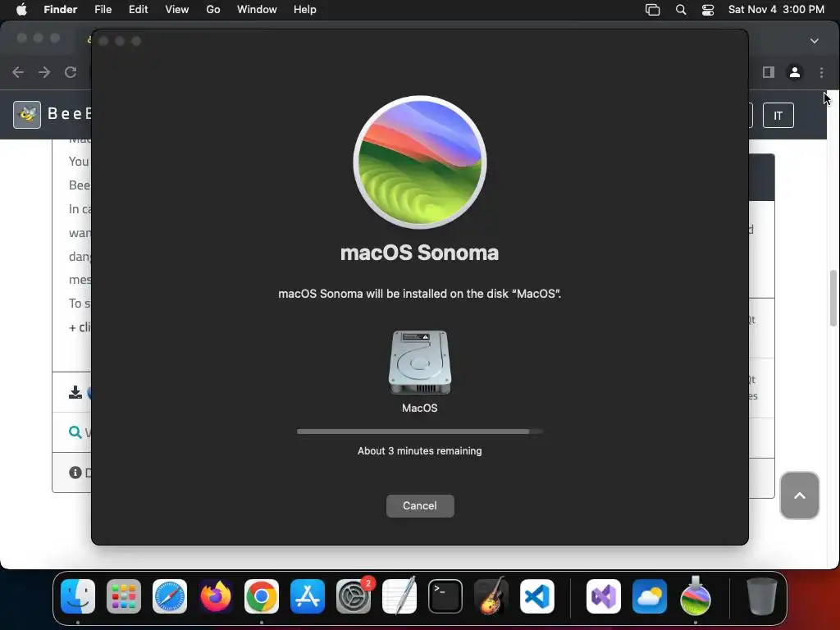This screenshot has width=840, height=630.
Task: Click the browser page scrollbar
Action: click(x=833, y=298)
